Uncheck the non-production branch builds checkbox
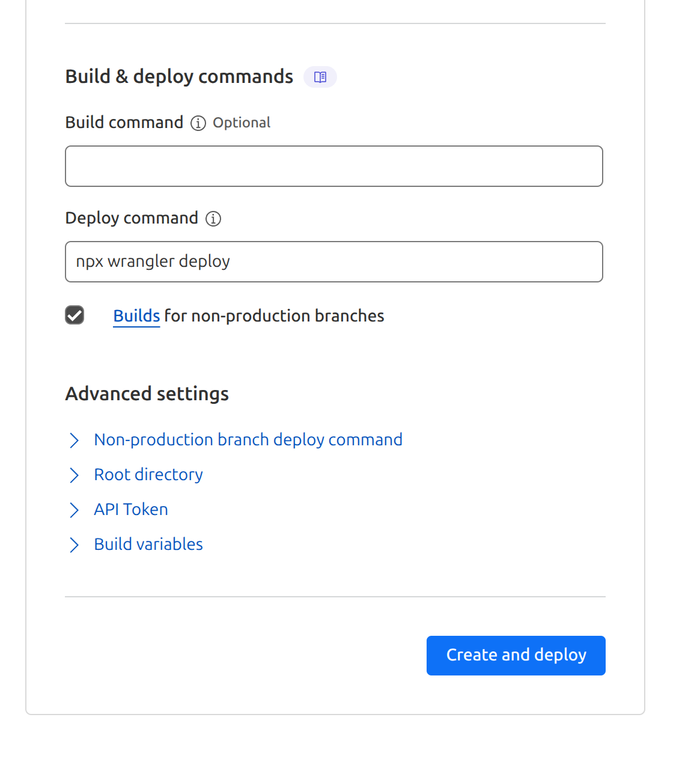 click(x=75, y=315)
